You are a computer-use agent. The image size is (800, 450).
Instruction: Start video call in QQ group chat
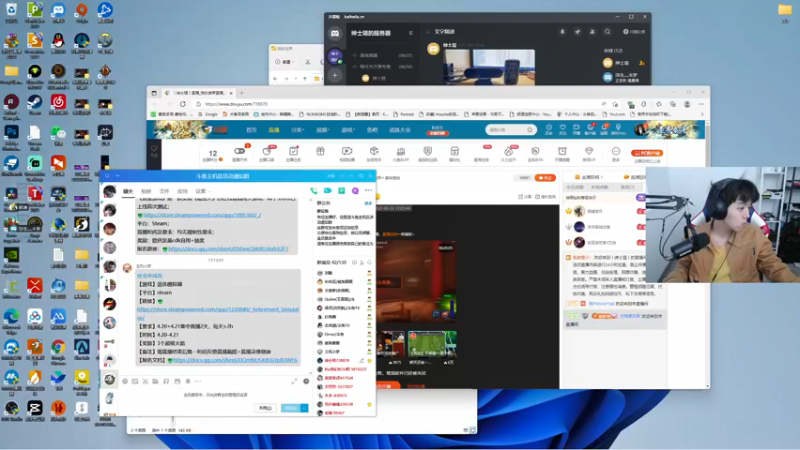click(x=328, y=190)
